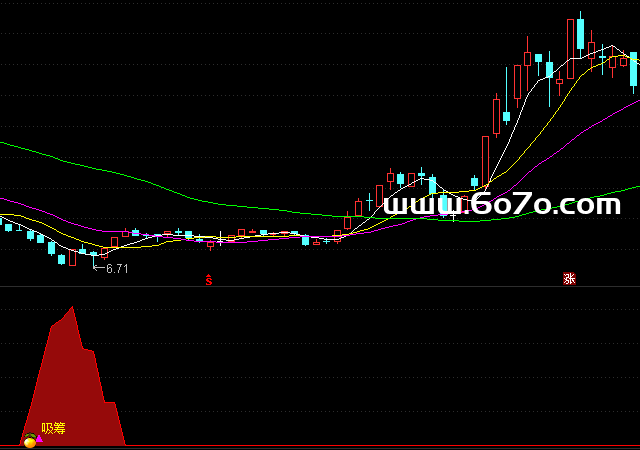Click the red baseline of the indicator panel
The image size is (640, 450).
pyautogui.click(x=320, y=445)
